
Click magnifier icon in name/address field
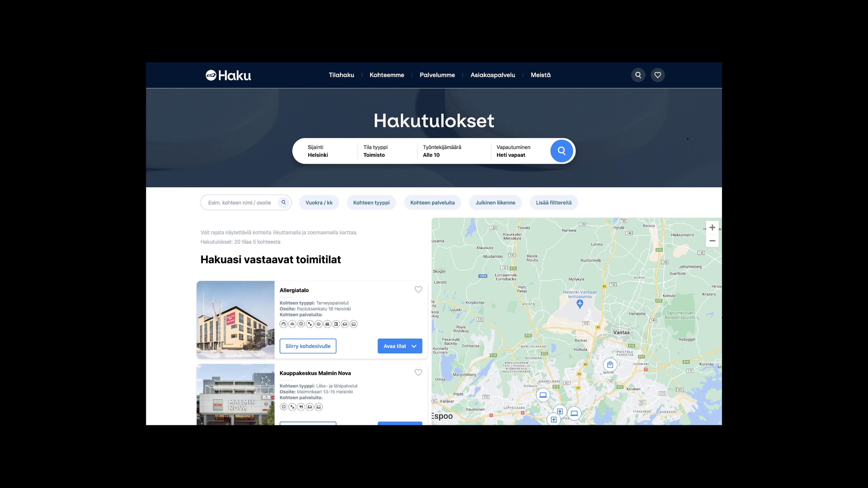283,202
